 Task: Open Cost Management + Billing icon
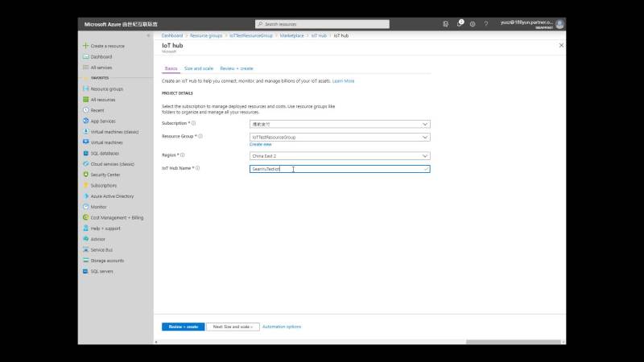[85, 217]
